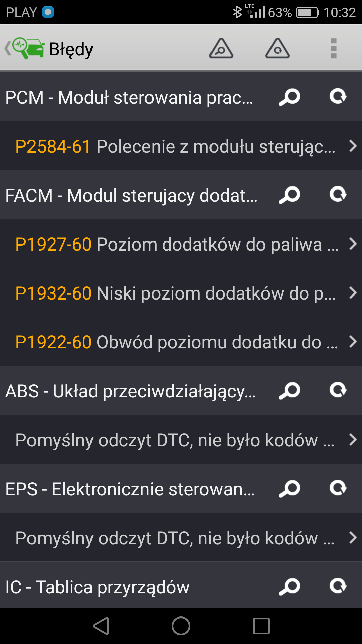This screenshot has height=644, width=362.
Task: Select the EPS module header row
Action: 131,489
